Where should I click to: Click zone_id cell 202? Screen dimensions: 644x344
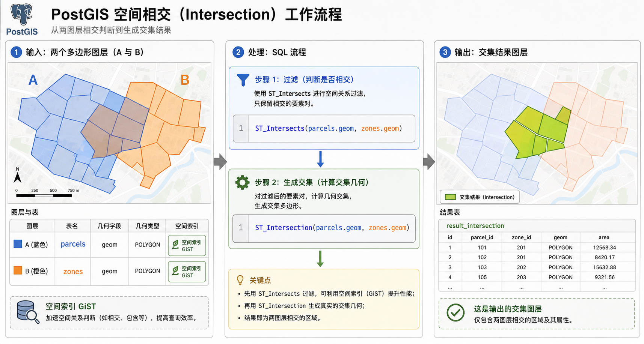[521, 267]
